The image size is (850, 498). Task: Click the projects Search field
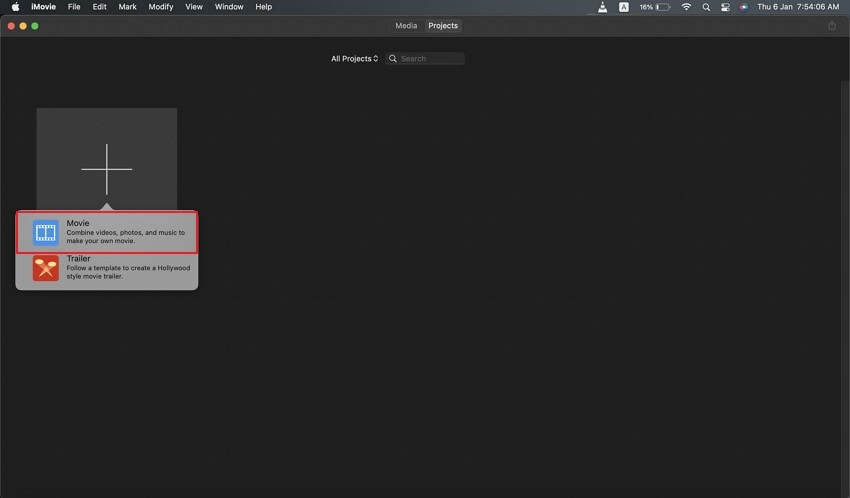[425, 59]
